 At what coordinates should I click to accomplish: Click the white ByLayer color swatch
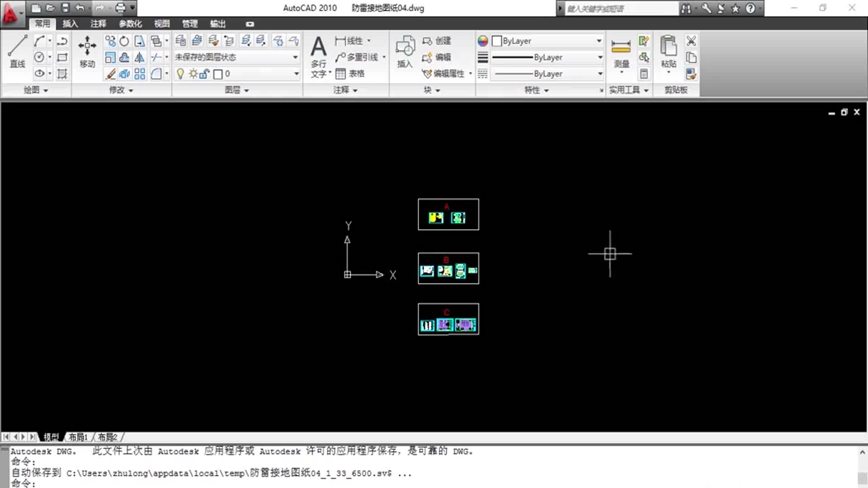coord(497,41)
